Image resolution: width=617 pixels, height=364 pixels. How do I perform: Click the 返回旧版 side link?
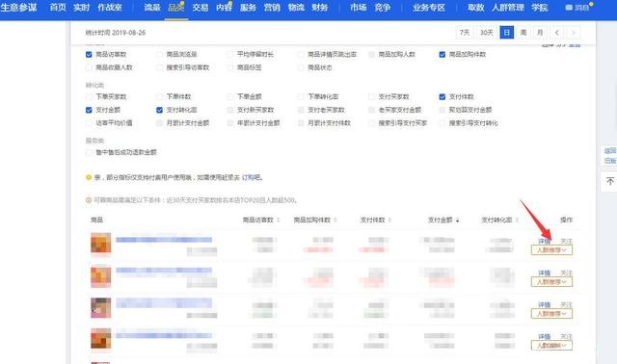pos(610,156)
